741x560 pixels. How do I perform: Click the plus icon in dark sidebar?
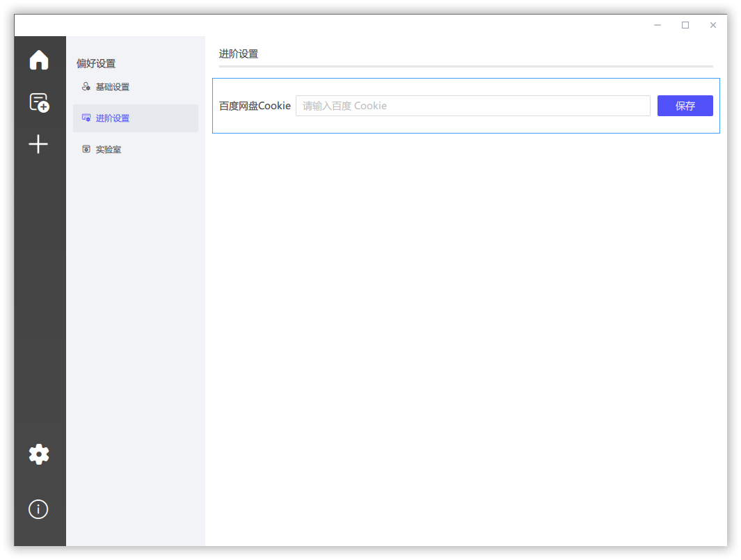[x=38, y=144]
